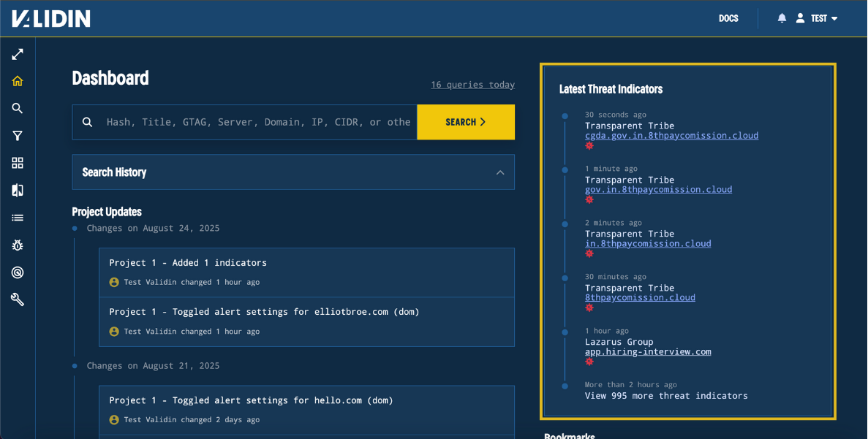Click the user profile icon
Screen dimensions: 868x439
point(800,18)
